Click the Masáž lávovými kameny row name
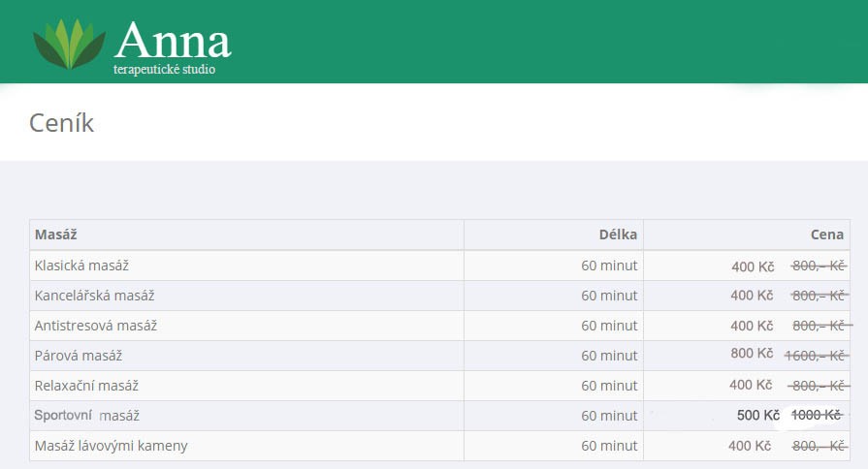This screenshot has width=868, height=469. click(111, 446)
